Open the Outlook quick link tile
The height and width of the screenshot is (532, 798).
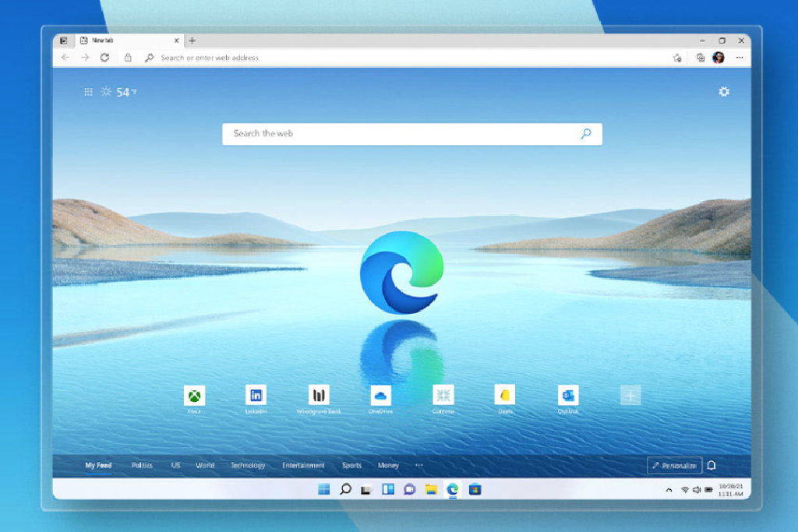coord(568,395)
